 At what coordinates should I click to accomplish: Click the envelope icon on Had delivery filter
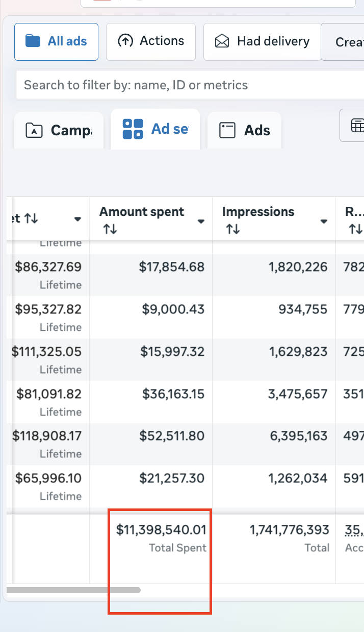[x=222, y=41]
